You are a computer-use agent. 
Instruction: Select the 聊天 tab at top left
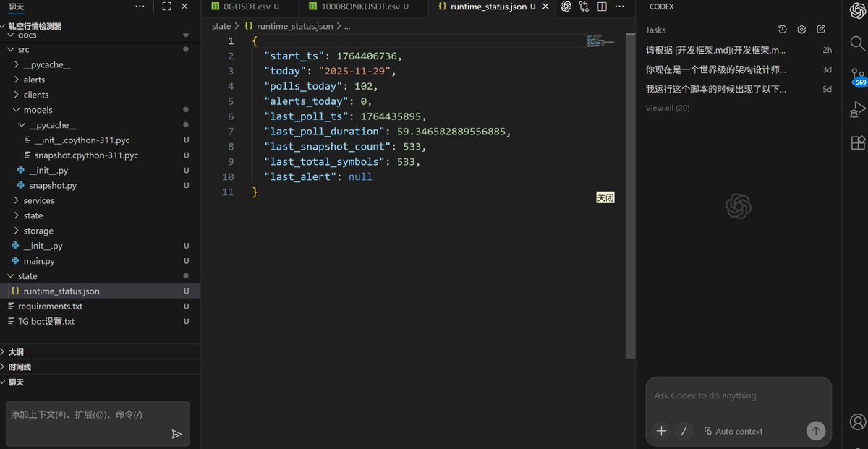click(16, 7)
